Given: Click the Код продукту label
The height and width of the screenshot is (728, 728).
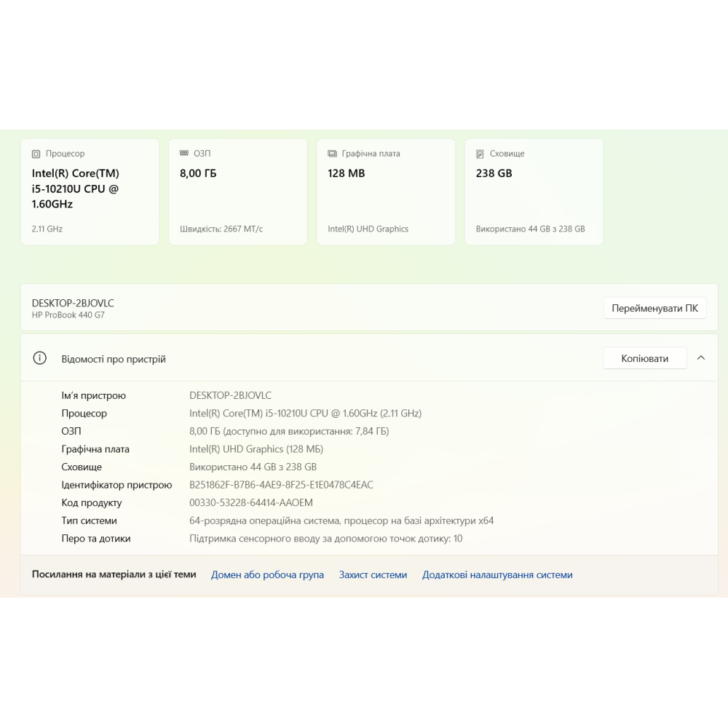Looking at the screenshot, I should coord(92,503).
